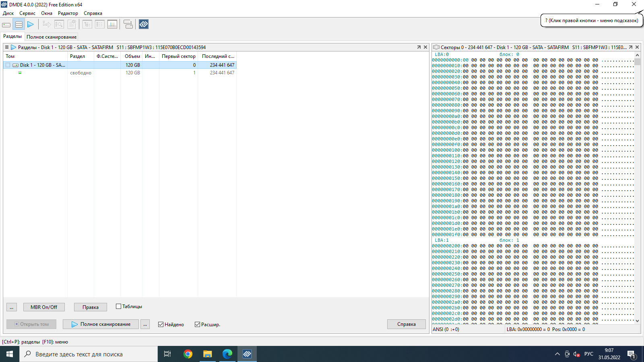Click the DMDE logo toolbar icon

[144, 25]
